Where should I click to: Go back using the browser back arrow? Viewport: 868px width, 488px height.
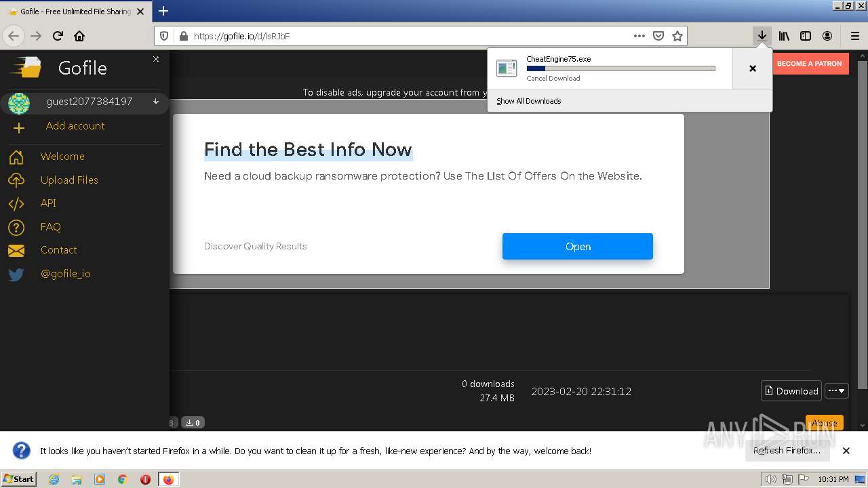click(14, 36)
